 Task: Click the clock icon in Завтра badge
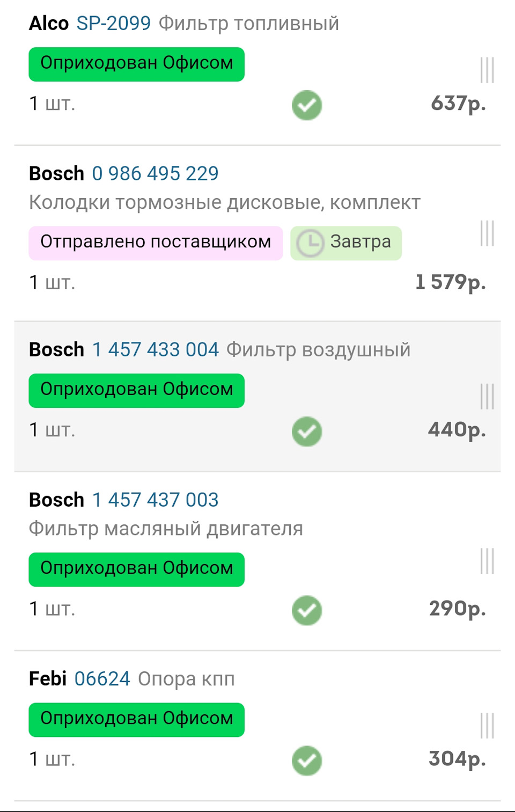pyautogui.click(x=310, y=244)
